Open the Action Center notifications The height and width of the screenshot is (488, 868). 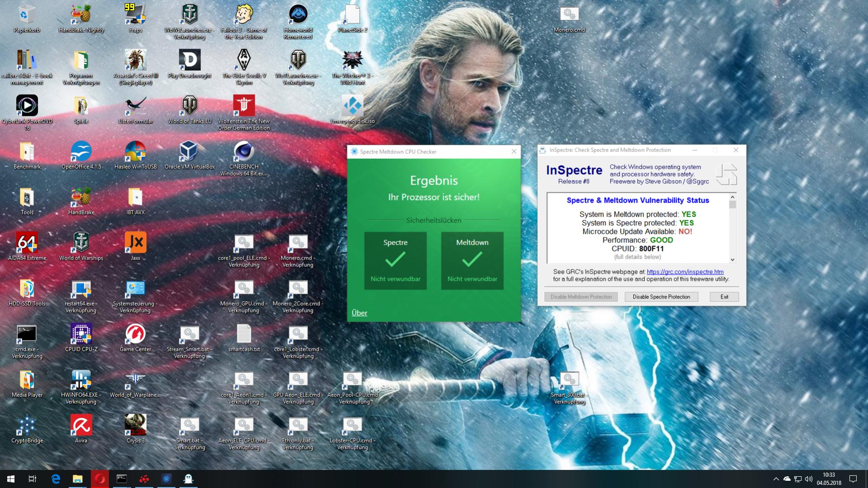pyautogui.click(x=853, y=479)
